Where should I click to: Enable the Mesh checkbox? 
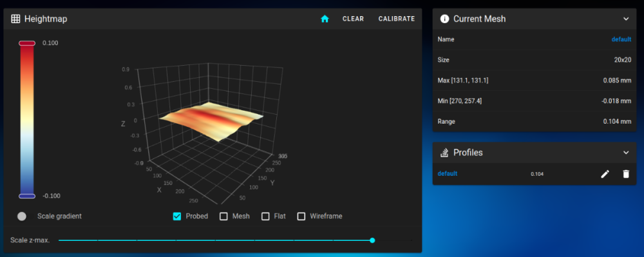(x=223, y=216)
